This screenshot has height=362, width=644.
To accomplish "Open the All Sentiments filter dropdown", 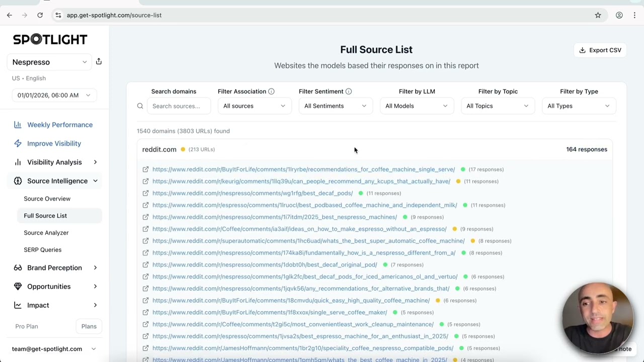I will (x=336, y=106).
